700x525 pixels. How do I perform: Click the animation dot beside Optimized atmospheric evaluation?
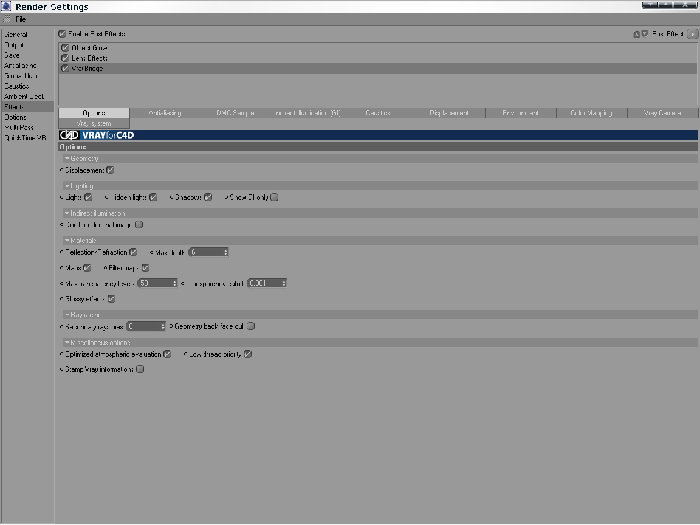click(x=62, y=354)
